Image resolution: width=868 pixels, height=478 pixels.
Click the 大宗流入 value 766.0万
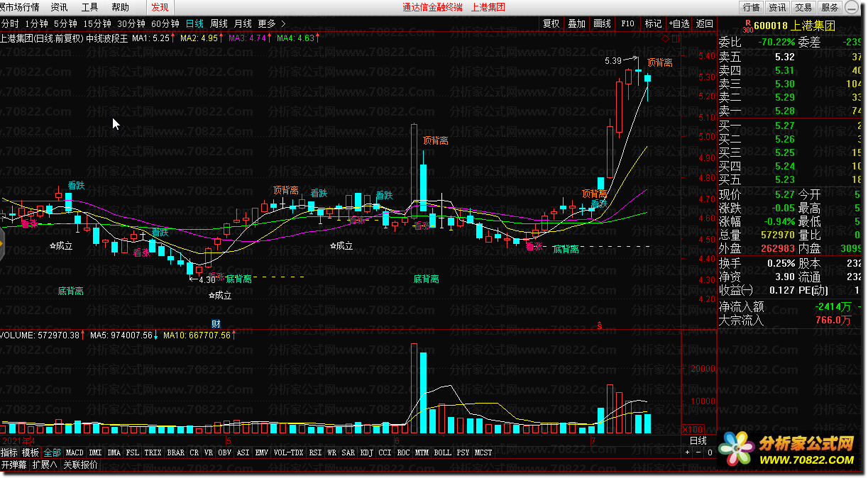[833, 321]
